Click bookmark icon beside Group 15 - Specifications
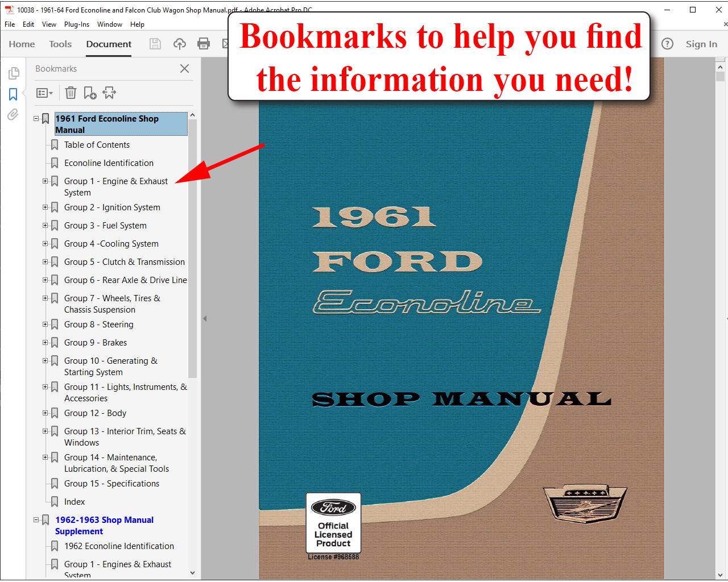728x582 pixels. click(x=55, y=484)
